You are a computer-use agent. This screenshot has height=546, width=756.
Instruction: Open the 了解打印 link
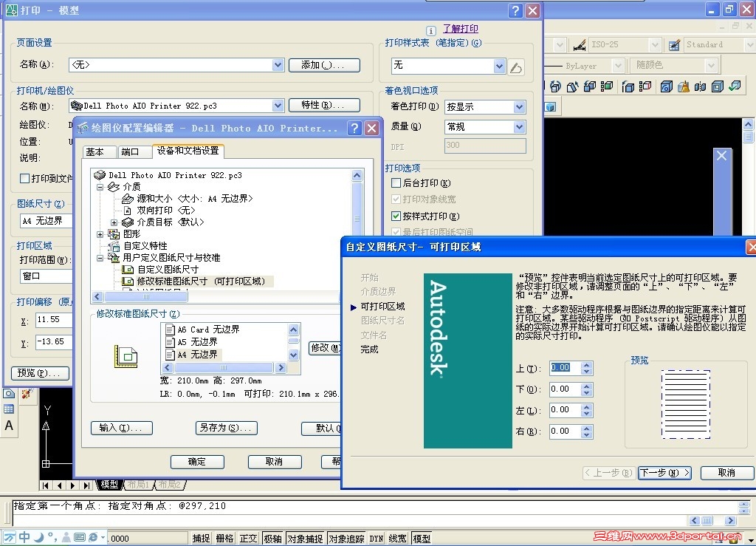[x=461, y=29]
